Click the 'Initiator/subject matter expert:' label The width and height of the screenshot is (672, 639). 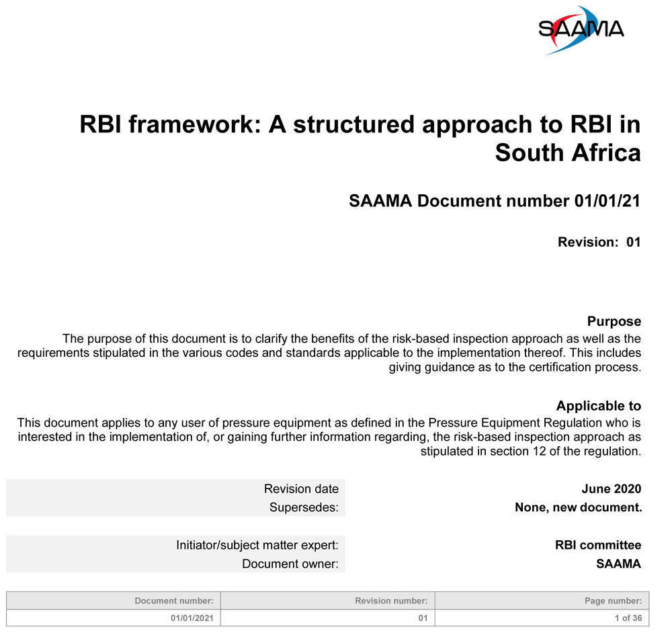click(257, 545)
